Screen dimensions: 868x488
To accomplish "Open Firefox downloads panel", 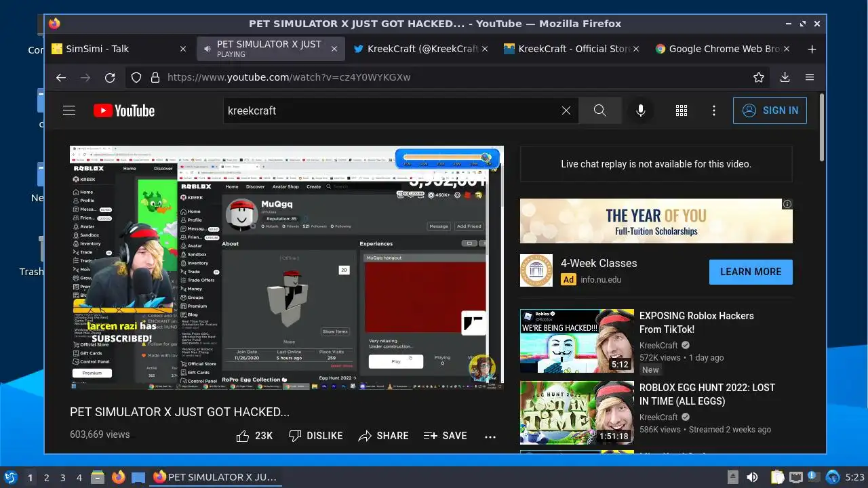I will coord(785,77).
